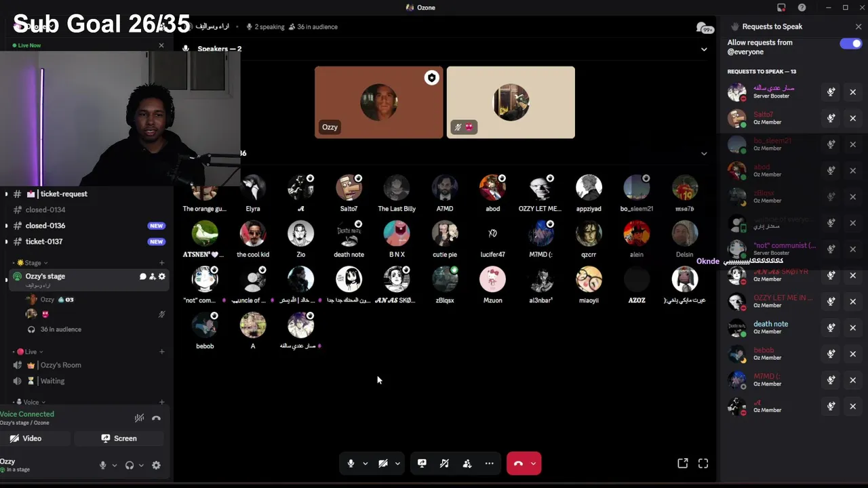Dismiss death note's speak request
This screenshot has height=488, width=868.
[x=853, y=327]
